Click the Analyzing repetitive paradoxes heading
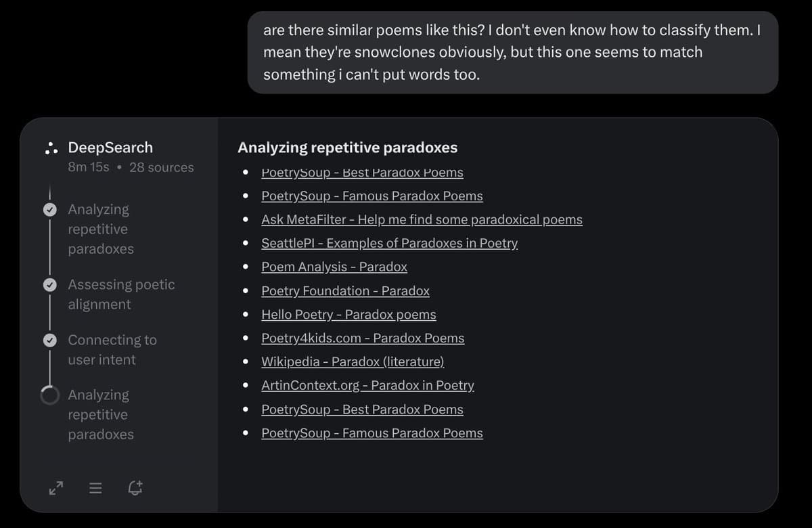Image resolution: width=812 pixels, height=528 pixels. coord(348,148)
